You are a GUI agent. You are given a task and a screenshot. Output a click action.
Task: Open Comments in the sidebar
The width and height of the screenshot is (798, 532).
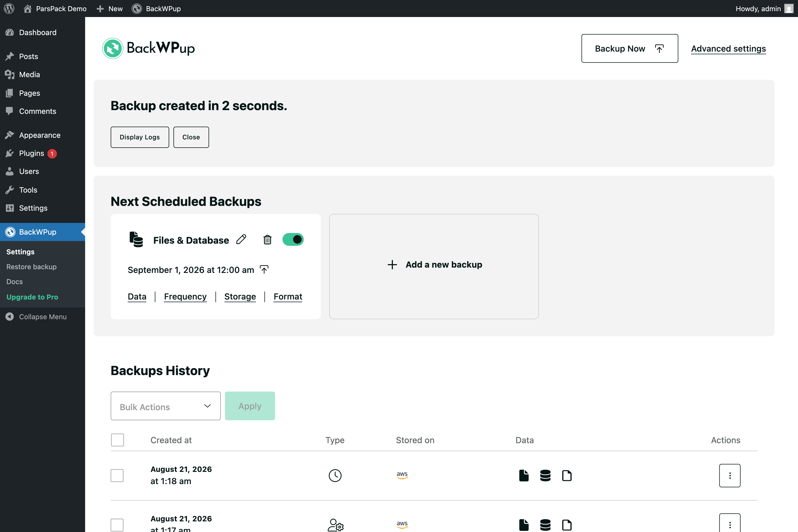pos(42,111)
